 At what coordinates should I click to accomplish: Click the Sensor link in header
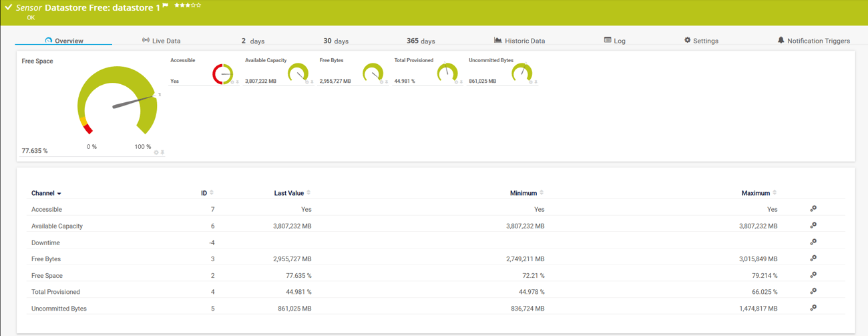[x=29, y=7]
